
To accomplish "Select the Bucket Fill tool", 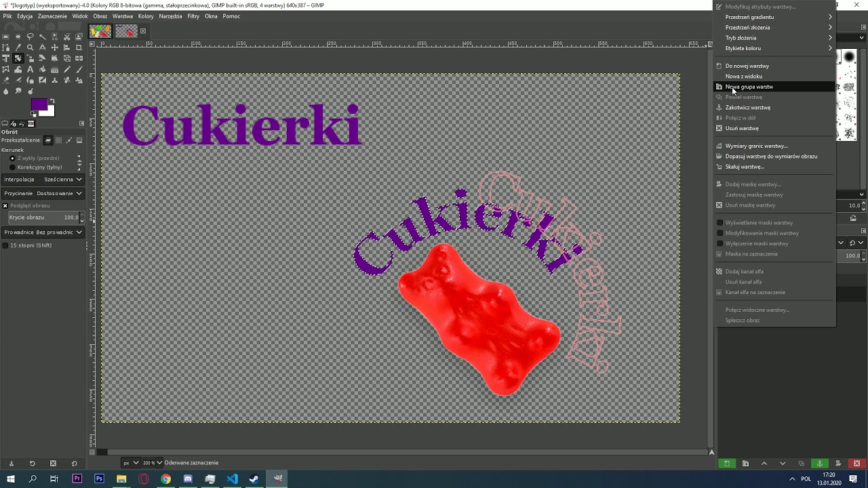I will tap(42, 69).
